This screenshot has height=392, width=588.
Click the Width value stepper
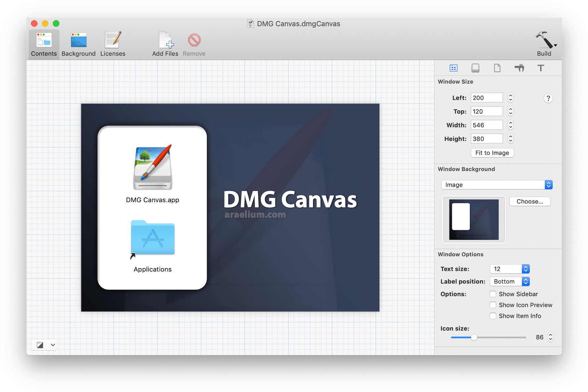(510, 125)
